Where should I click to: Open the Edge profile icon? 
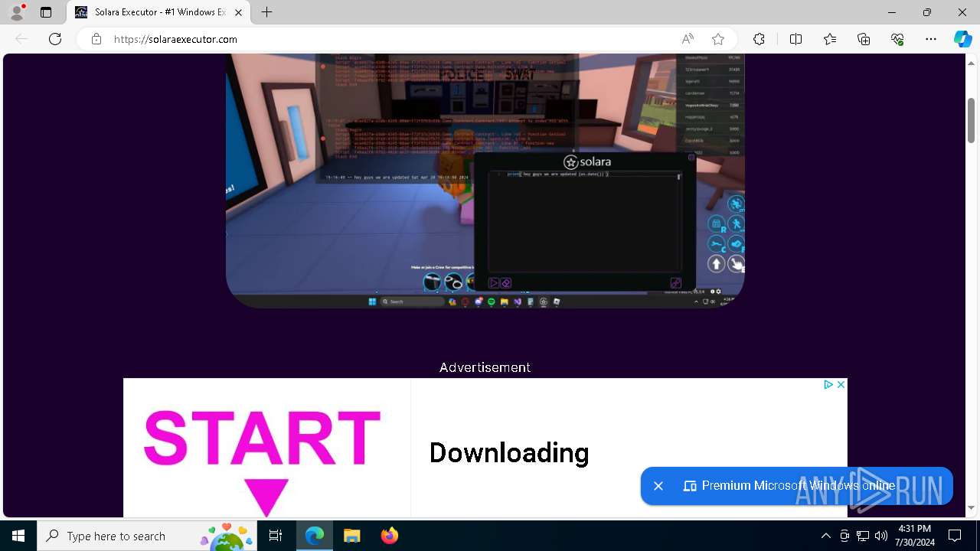point(16,12)
